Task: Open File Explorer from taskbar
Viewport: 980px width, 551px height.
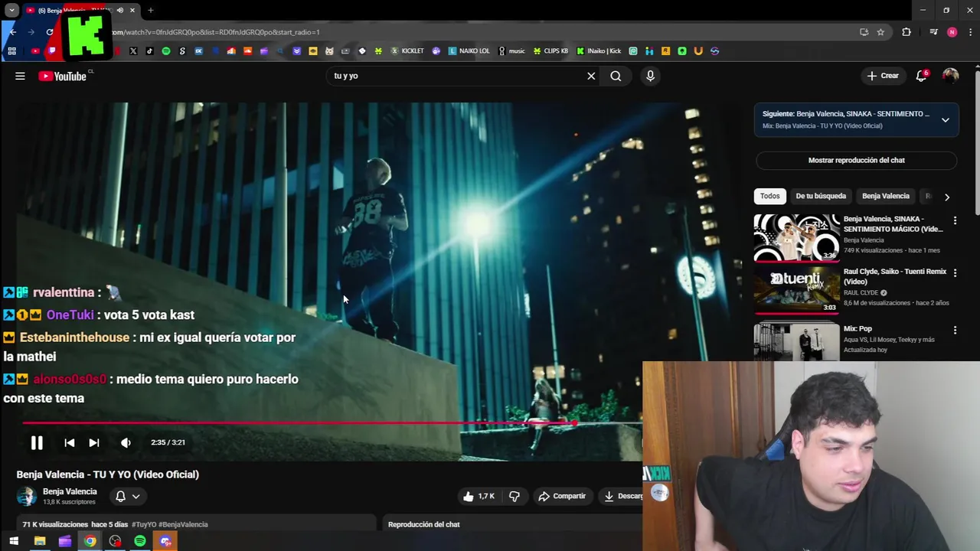Action: click(40, 541)
